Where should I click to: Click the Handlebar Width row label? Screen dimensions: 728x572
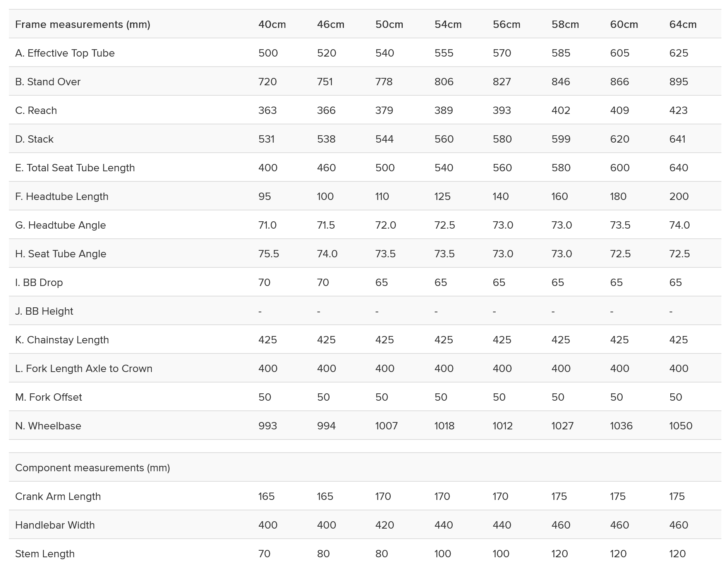(55, 525)
